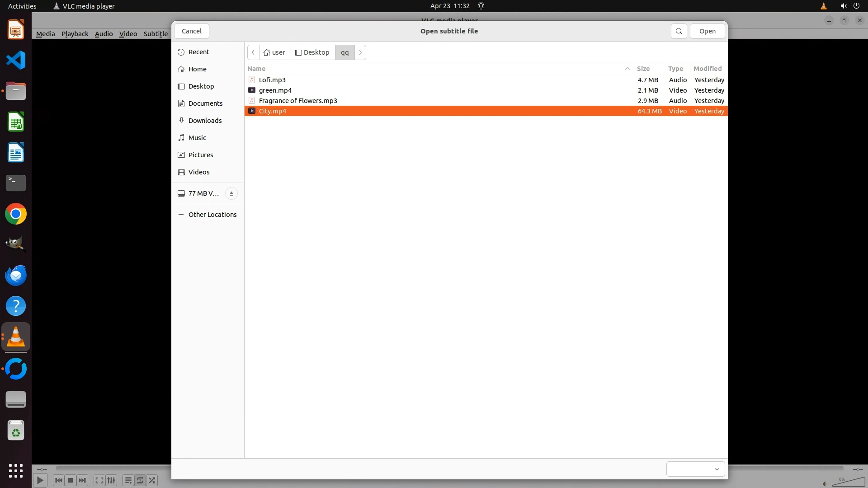Open VLC from the Ubuntu dock
This screenshot has width=868, height=488.
[16, 337]
